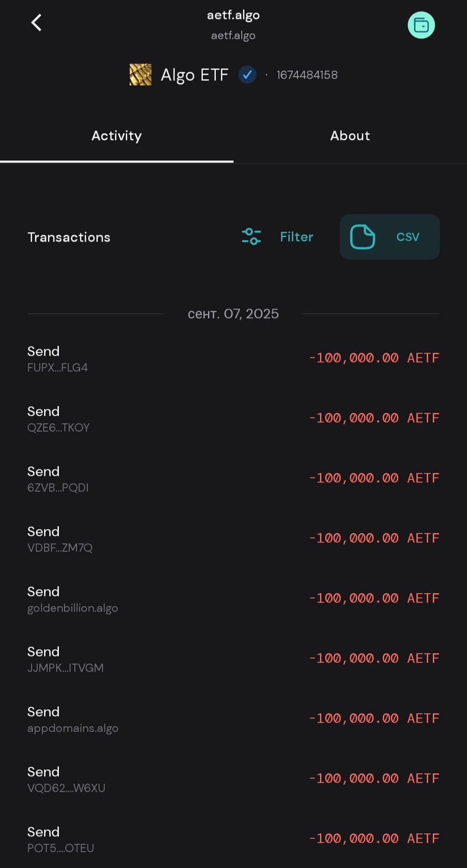Tap asset ID 1674484158
467x868 pixels.
click(307, 75)
